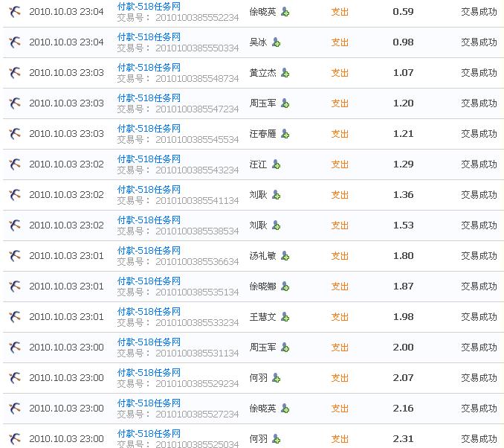Open 付款-518任务网 link for transaction 2010100385552234
This screenshot has height=448, width=504.
click(149, 6)
